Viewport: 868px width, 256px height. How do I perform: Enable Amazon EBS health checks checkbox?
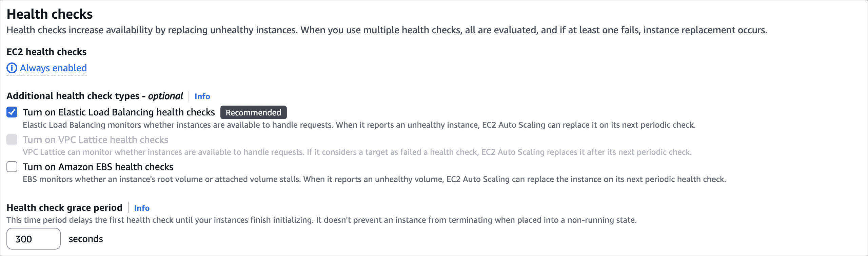click(12, 167)
